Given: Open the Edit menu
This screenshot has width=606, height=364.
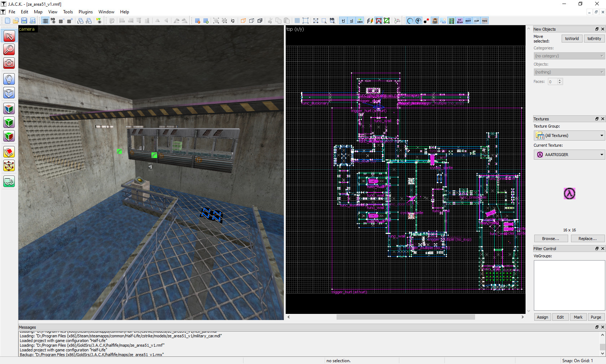Looking at the screenshot, I should click(x=25, y=12).
